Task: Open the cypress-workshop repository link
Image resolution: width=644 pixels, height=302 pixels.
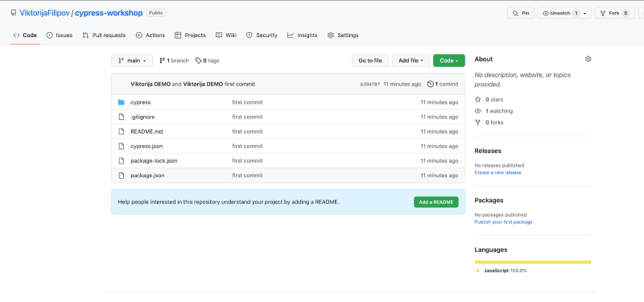Action: [109, 13]
